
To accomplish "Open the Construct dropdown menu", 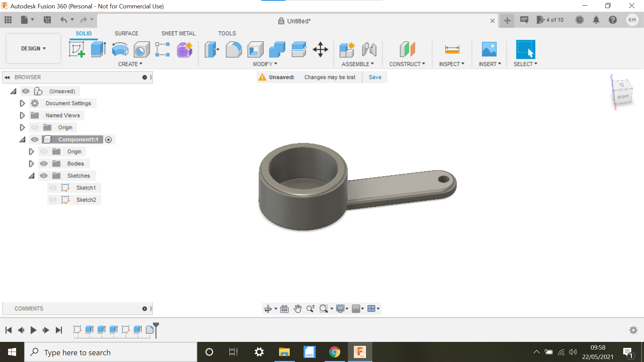I will [x=407, y=64].
